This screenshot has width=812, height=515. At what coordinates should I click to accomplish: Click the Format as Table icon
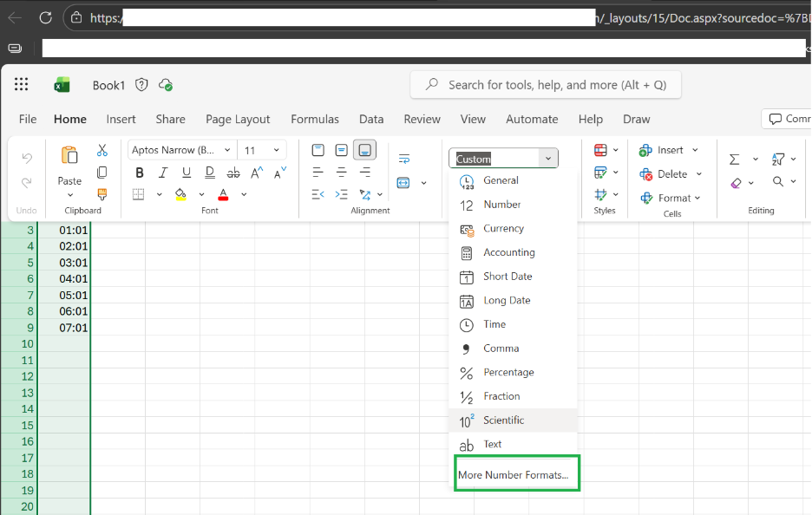tap(600, 173)
